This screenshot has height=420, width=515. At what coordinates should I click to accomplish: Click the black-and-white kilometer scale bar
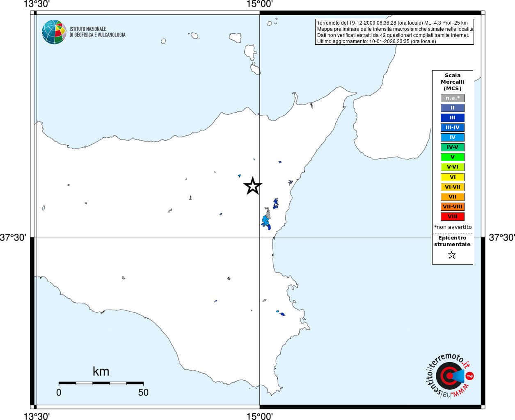101,383
